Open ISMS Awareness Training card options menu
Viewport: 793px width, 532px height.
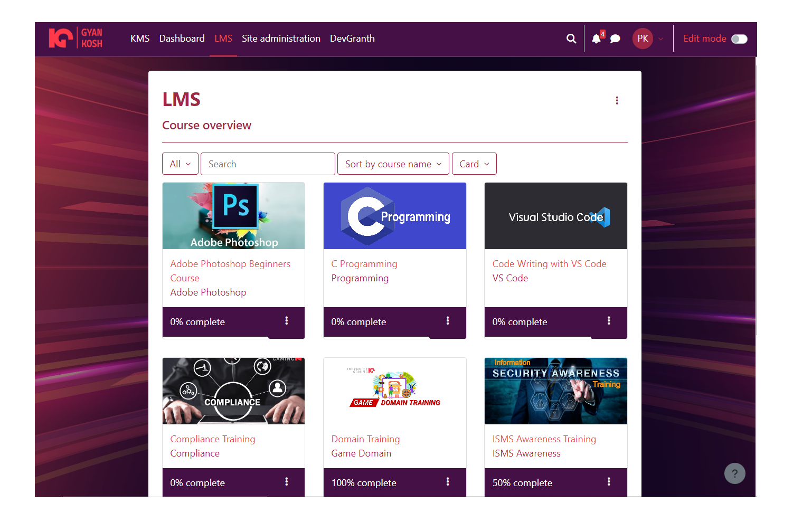pos(609,482)
